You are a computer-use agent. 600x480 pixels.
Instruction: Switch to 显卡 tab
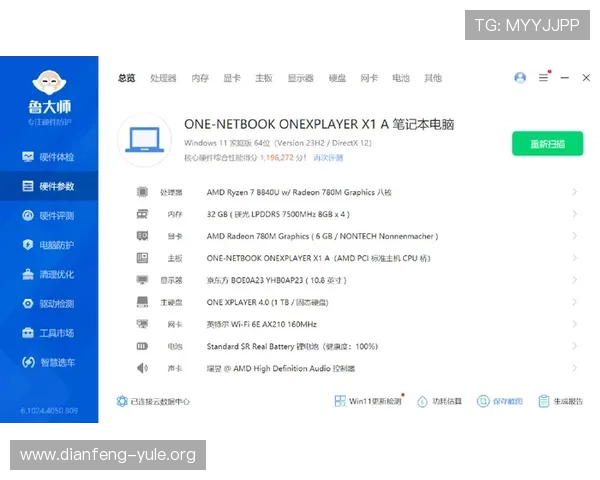[x=232, y=78]
